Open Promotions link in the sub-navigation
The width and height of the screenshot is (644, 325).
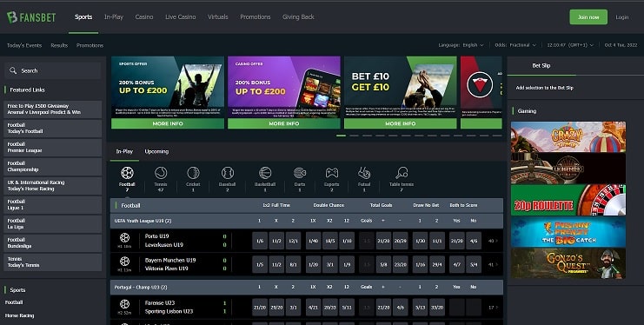pos(90,45)
